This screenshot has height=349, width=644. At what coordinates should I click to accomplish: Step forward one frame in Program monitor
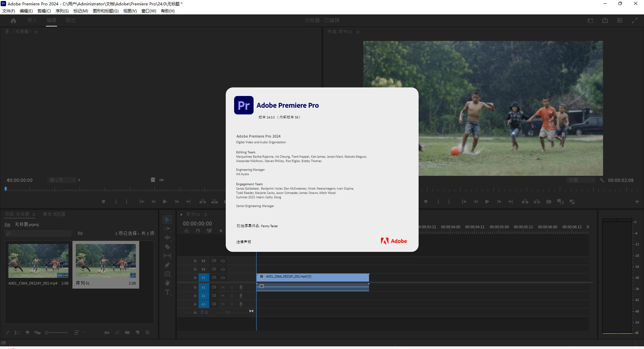[499, 202]
